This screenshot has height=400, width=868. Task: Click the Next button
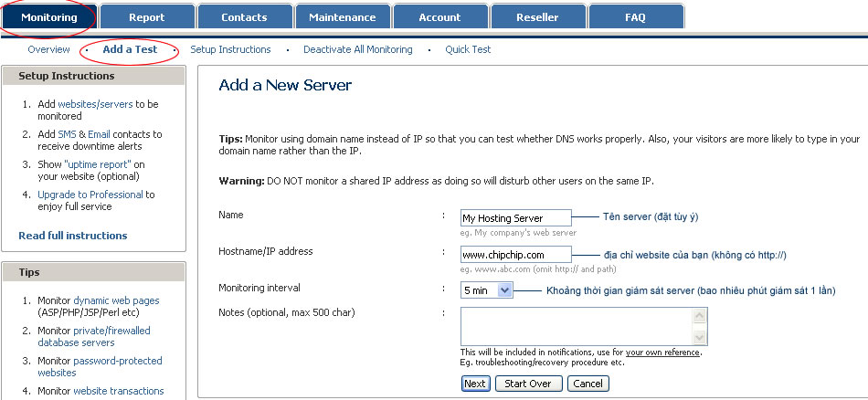pyautogui.click(x=475, y=384)
